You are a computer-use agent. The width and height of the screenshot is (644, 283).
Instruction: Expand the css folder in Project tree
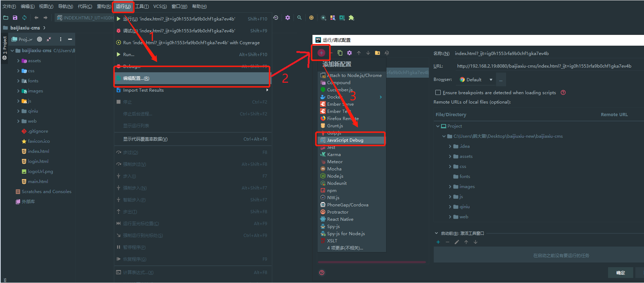pos(18,71)
